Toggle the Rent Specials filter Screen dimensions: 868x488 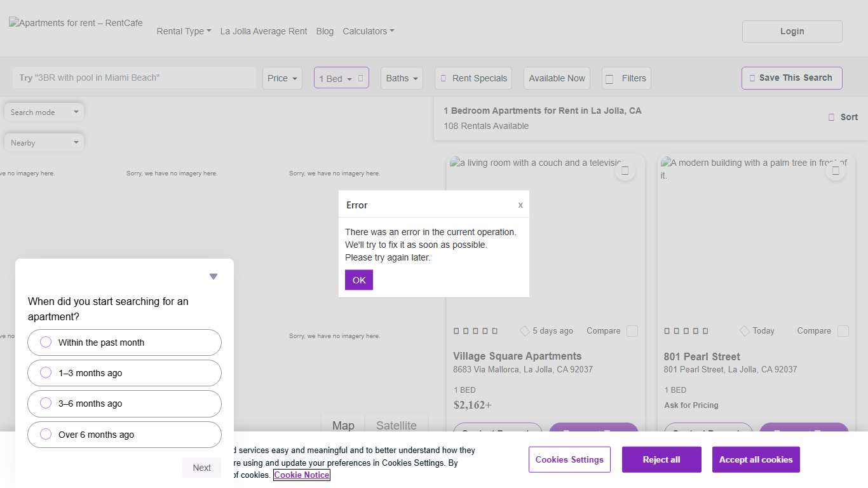click(473, 78)
